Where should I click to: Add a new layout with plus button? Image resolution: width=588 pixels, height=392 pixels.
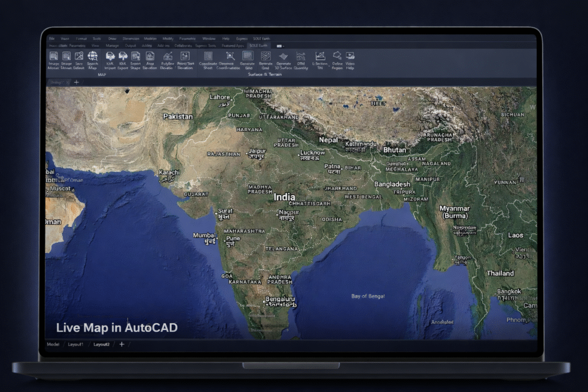click(x=121, y=344)
